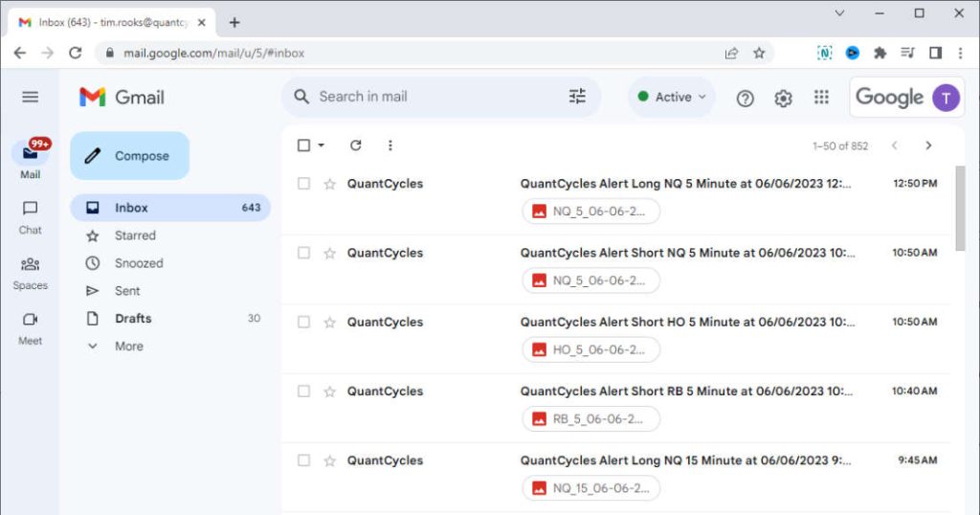
Task: Open Gmail settings gear
Action: pos(783,99)
